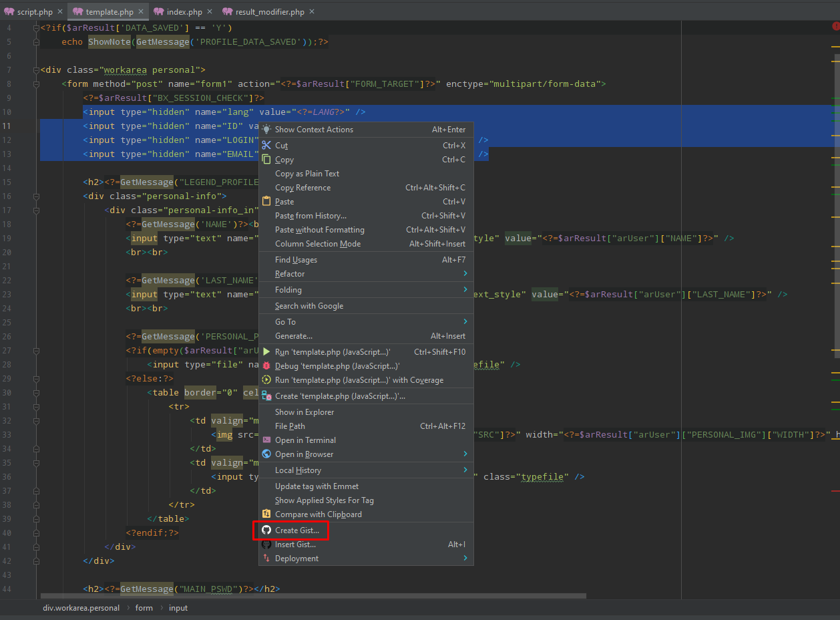This screenshot has width=840, height=620.
Task: Expand the Deployment submenu arrow
Action: tap(465, 559)
